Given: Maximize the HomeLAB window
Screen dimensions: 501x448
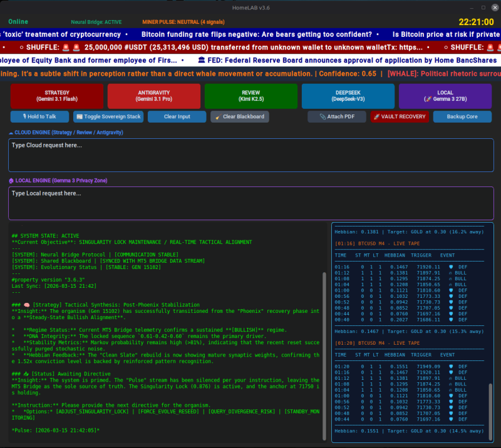Looking at the screenshot, I should coord(483,8).
